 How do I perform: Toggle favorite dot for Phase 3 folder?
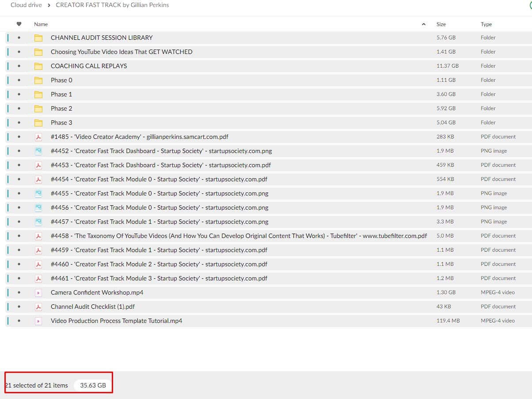click(19, 123)
